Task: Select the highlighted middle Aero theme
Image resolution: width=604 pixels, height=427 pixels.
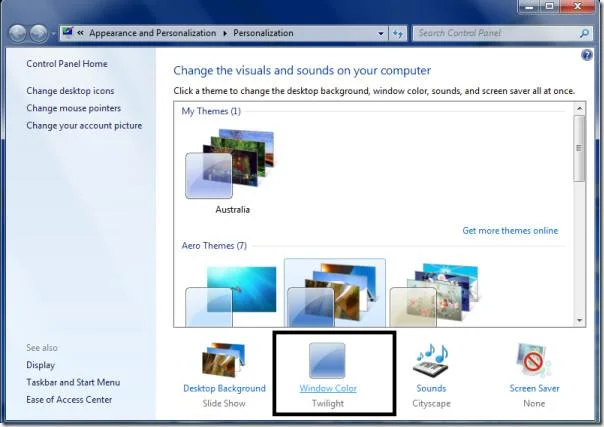Action: pyautogui.click(x=334, y=293)
